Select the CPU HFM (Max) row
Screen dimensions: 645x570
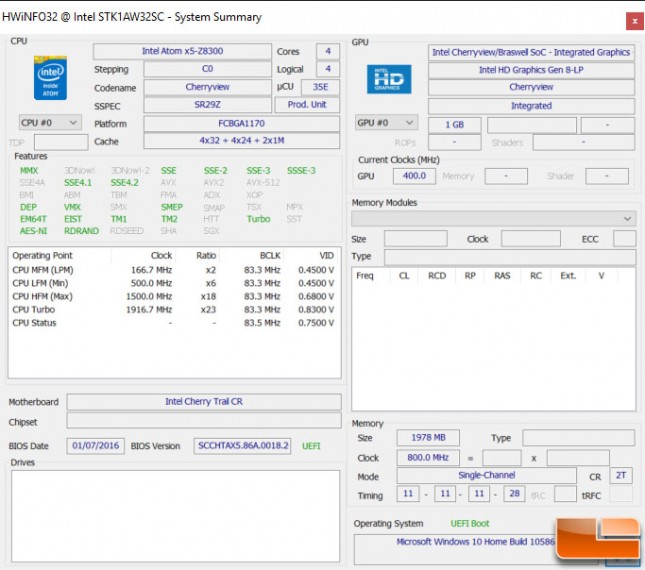click(x=173, y=297)
